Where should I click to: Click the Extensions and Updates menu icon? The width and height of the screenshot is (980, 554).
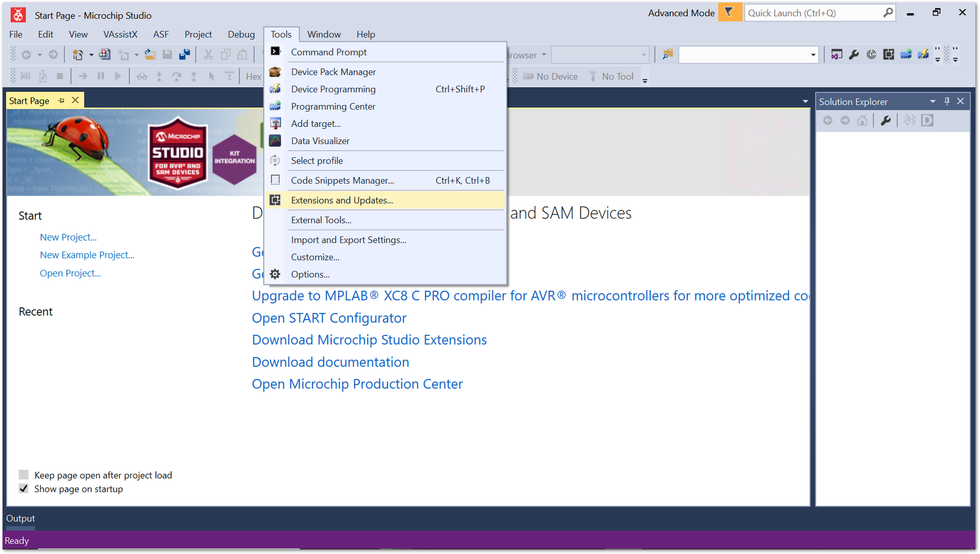click(x=275, y=200)
